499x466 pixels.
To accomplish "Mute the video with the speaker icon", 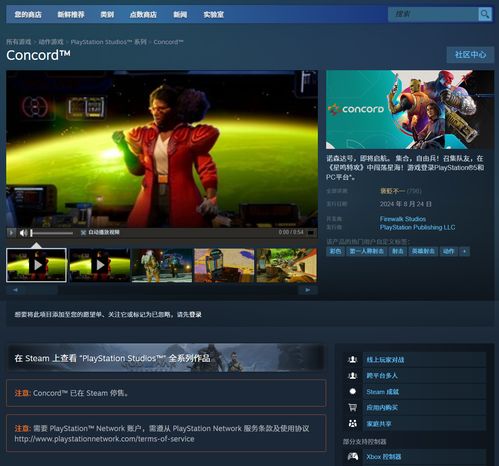I will click(x=23, y=233).
